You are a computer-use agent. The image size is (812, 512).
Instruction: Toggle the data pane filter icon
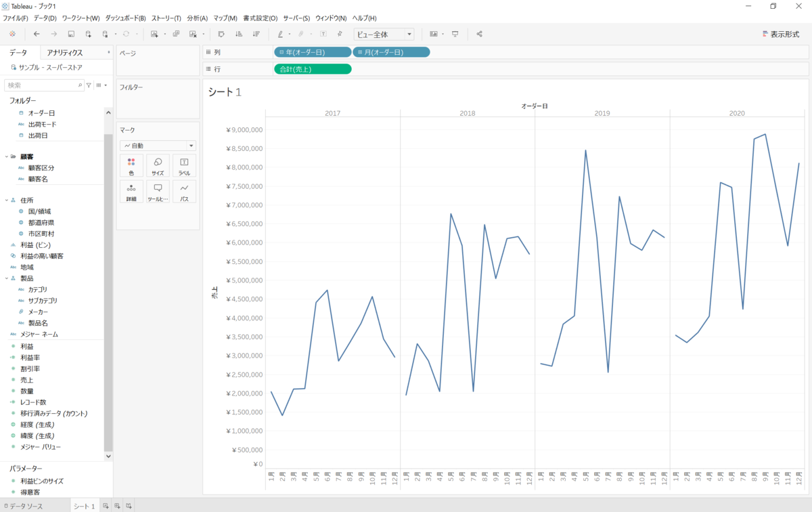pyautogui.click(x=89, y=85)
